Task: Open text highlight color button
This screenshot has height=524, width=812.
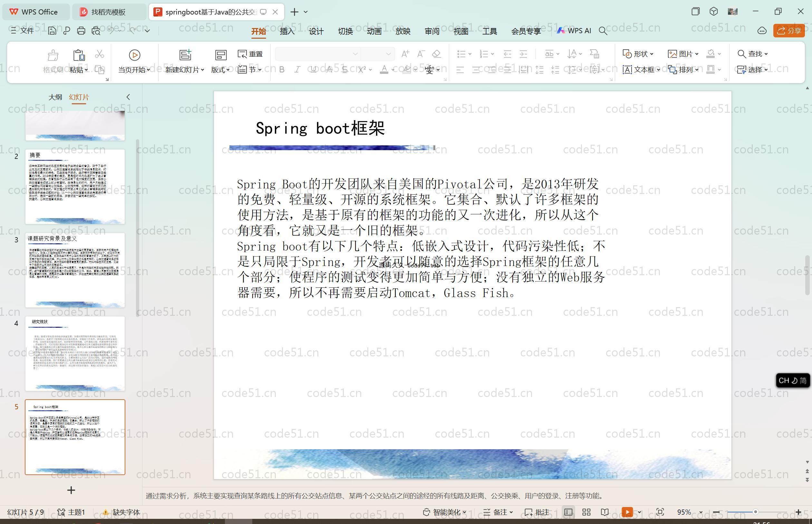Action: click(x=407, y=70)
